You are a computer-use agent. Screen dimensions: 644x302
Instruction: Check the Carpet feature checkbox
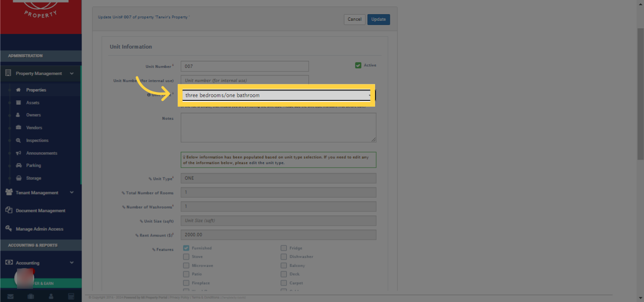coord(284,283)
